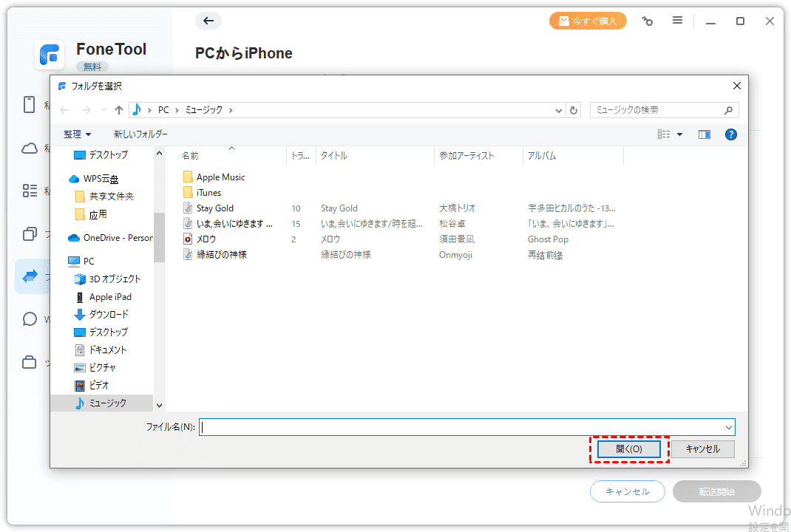Select Apple iPad in navigation tree

click(110, 297)
